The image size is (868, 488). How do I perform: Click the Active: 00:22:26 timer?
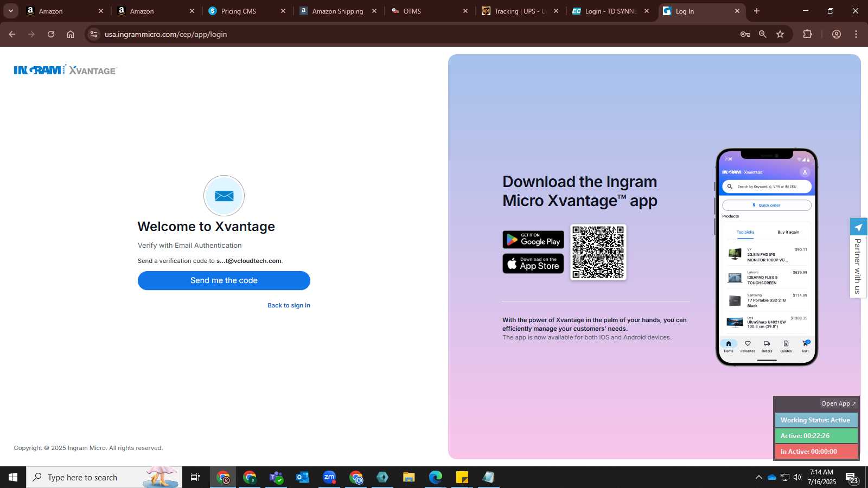pyautogui.click(x=815, y=436)
